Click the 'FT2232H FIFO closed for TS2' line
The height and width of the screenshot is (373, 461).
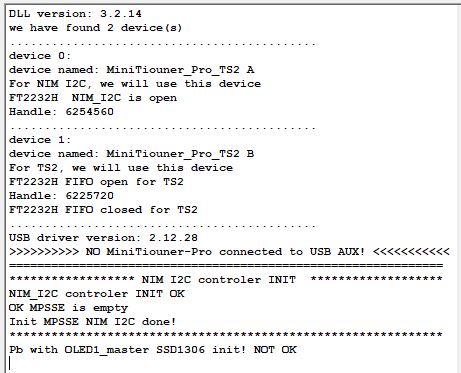103,210
